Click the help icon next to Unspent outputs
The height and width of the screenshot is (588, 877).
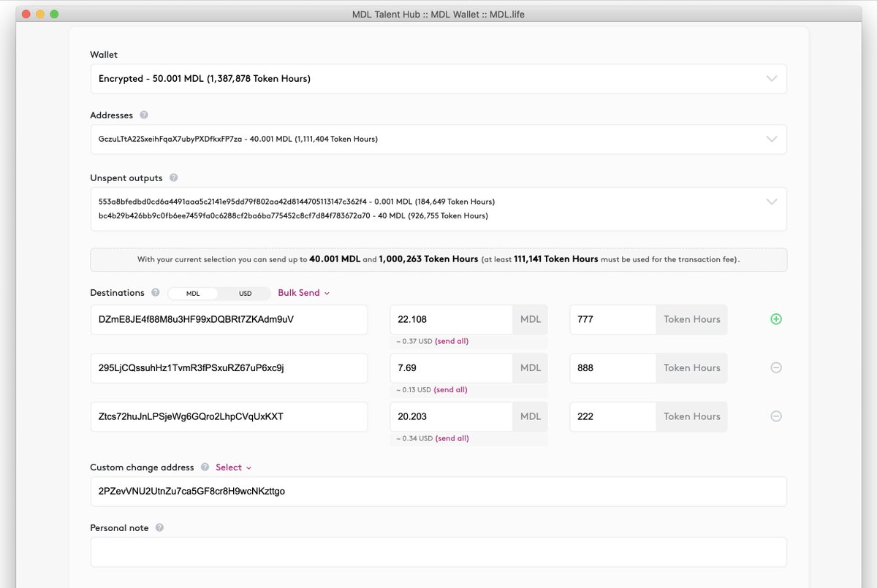(x=173, y=177)
